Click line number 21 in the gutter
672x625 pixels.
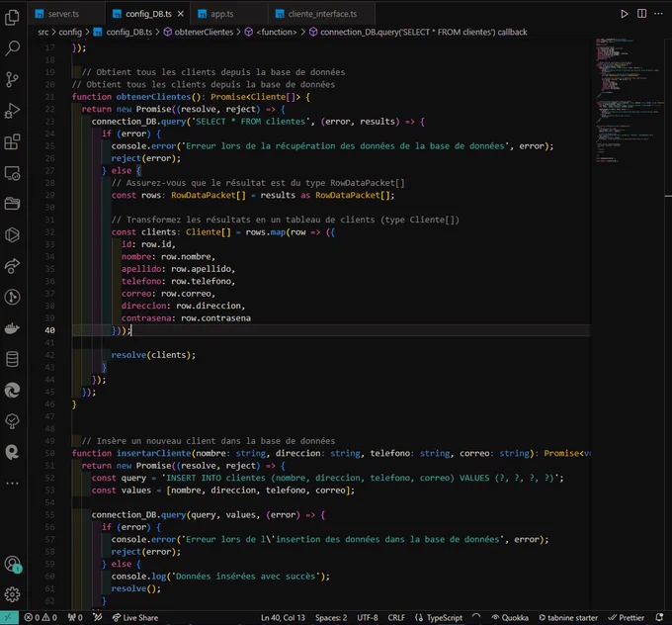(49, 97)
